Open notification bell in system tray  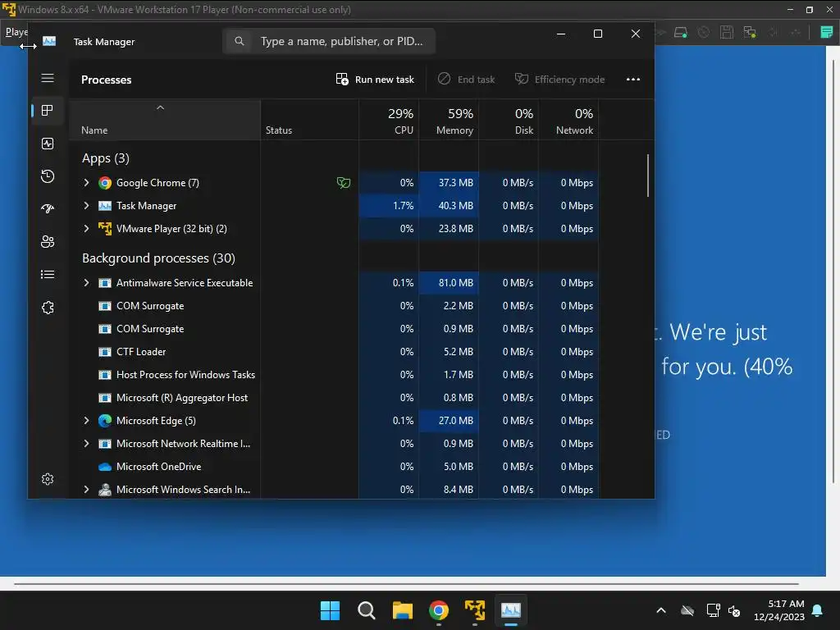tap(818, 610)
